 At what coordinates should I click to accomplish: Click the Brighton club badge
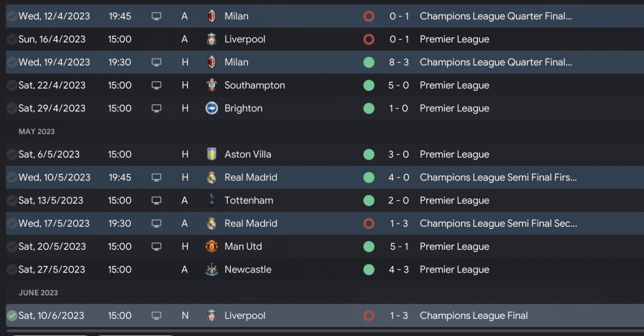212,108
